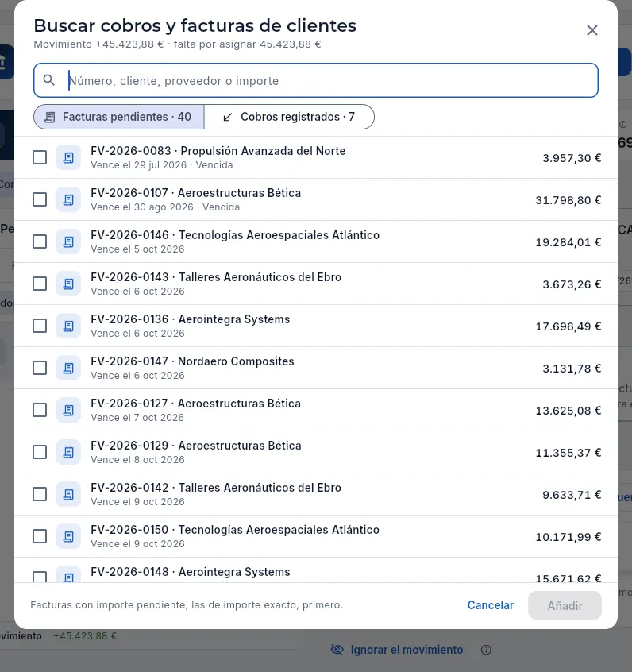
Task: Tick the FV-2026-0146 invoice checkbox
Action: pyautogui.click(x=40, y=241)
